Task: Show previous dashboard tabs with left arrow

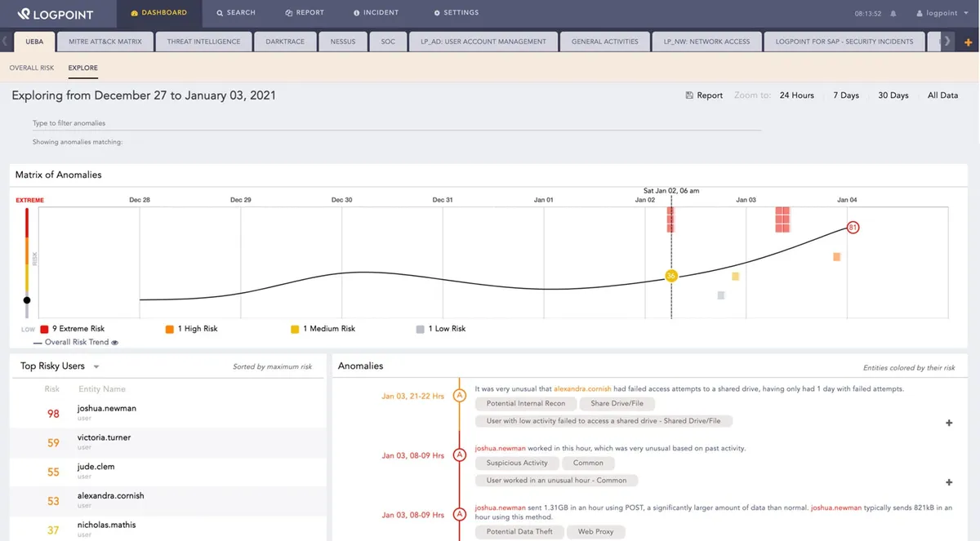Action: tap(6, 41)
